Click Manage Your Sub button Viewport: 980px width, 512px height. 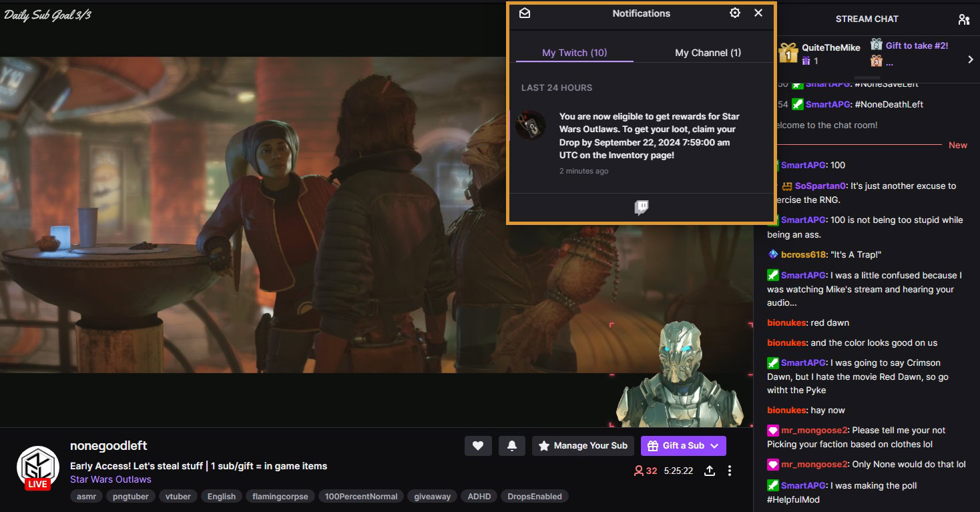tap(583, 446)
